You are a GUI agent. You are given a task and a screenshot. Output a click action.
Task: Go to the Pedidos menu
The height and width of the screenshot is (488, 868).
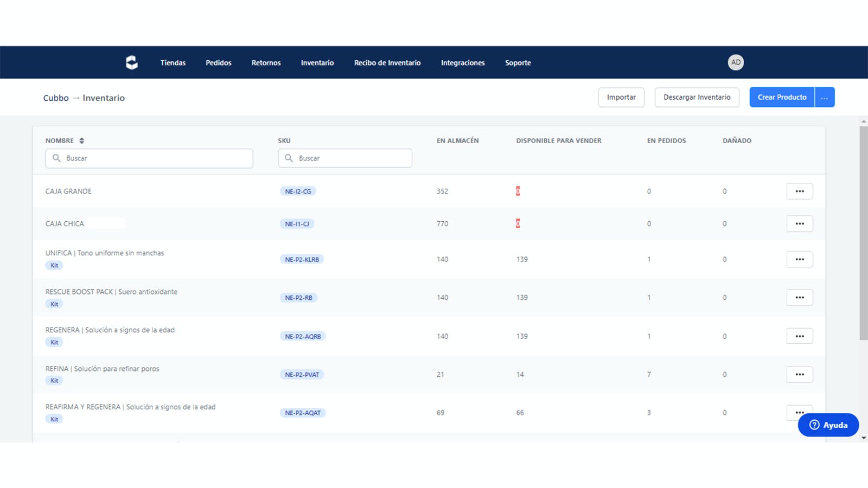219,63
